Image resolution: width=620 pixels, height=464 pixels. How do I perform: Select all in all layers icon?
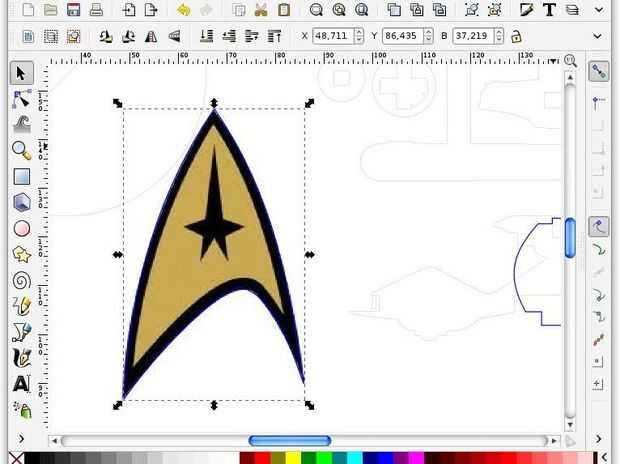tap(51, 36)
